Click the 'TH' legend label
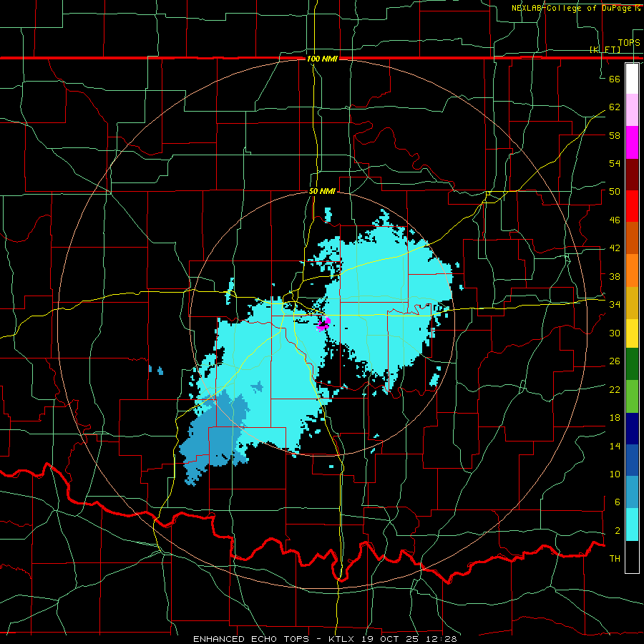 pos(615,559)
